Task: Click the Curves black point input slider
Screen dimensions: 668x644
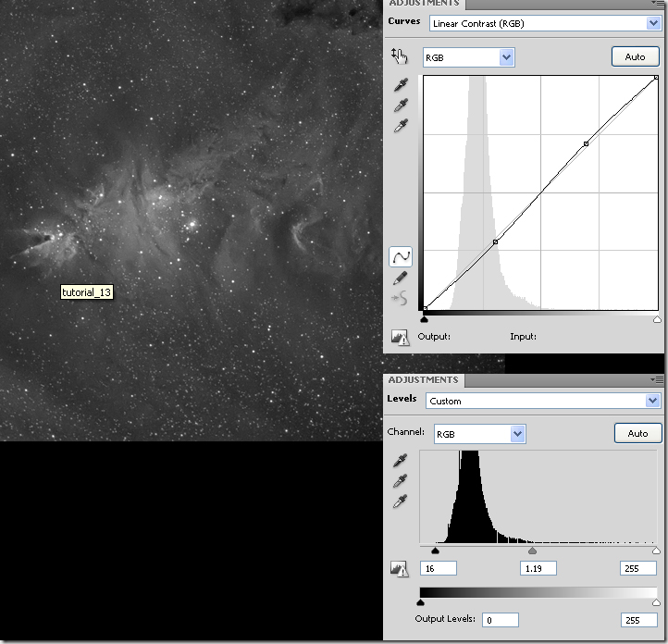Action: [x=425, y=319]
